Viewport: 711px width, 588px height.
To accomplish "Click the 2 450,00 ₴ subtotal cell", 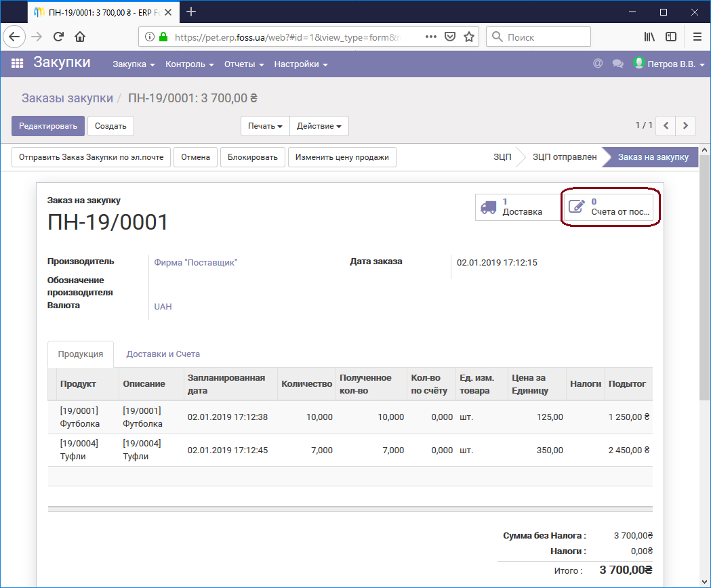I will pyautogui.click(x=628, y=450).
